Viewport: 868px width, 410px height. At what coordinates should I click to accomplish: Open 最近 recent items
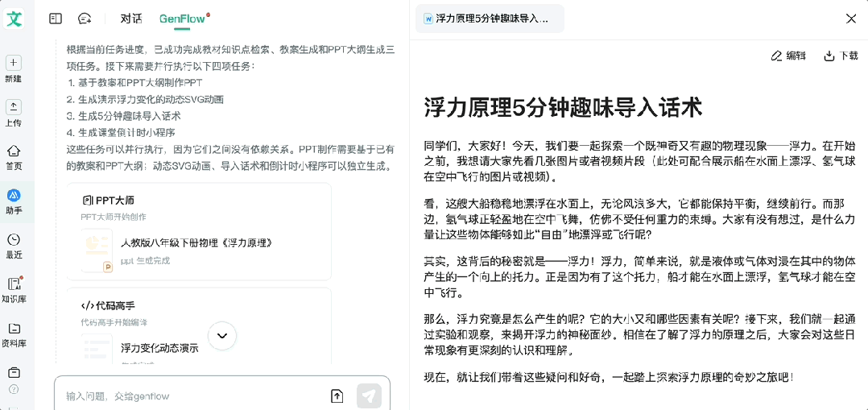click(x=14, y=240)
